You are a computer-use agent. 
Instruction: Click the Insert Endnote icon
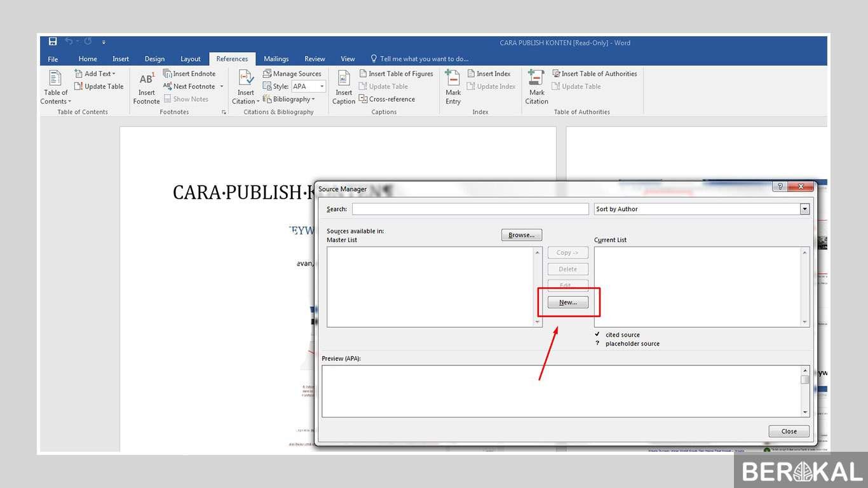tap(168, 74)
